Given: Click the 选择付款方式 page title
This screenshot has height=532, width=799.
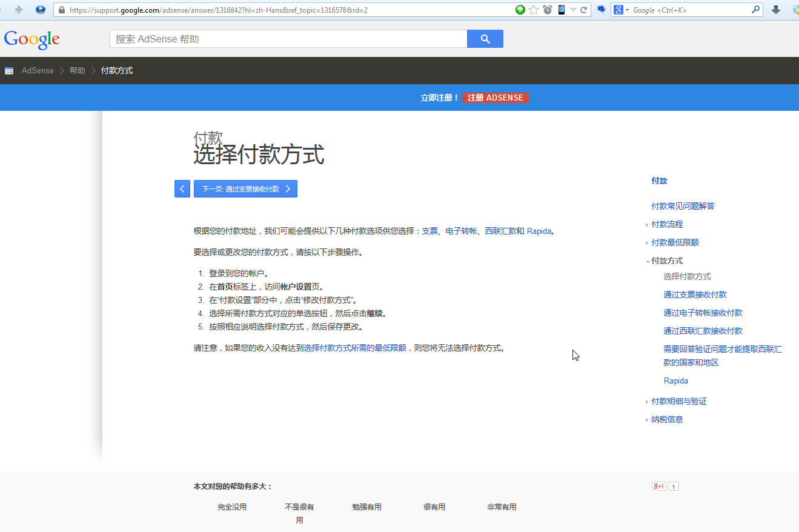Looking at the screenshot, I should coord(259,155).
